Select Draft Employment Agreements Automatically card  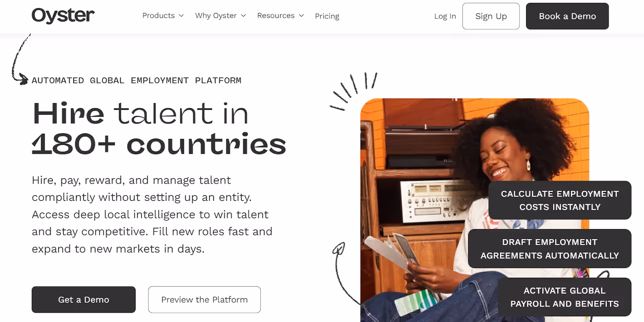point(549,248)
